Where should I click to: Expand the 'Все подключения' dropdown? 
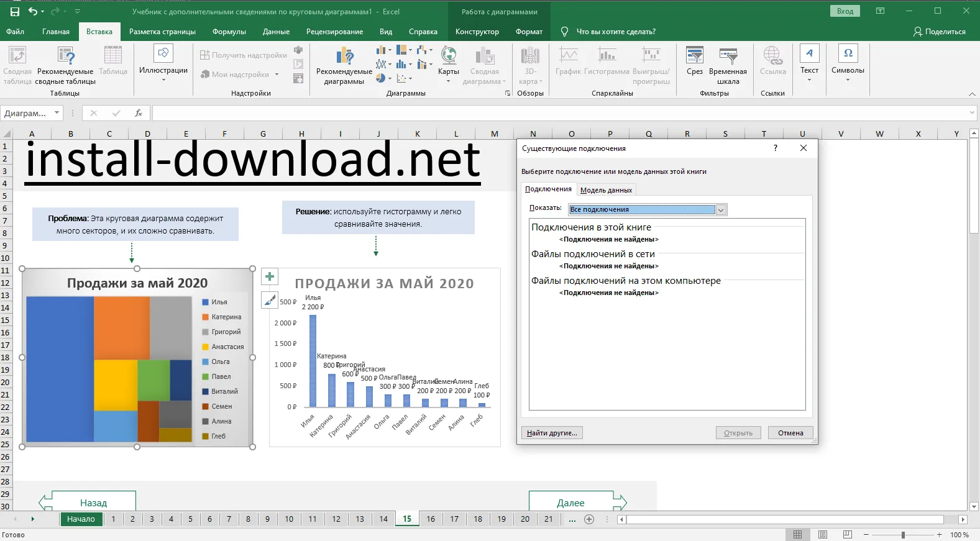pyautogui.click(x=721, y=210)
